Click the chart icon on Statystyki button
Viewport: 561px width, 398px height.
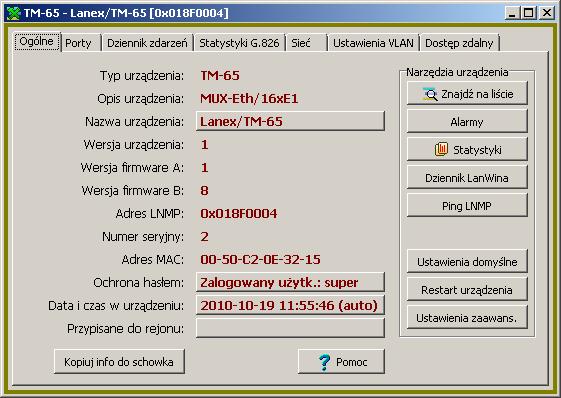point(442,149)
